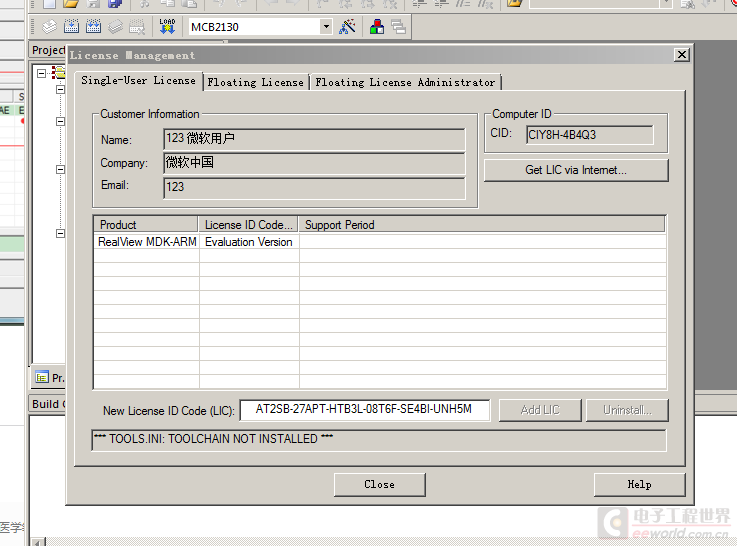Click the Manage multi-project workspace icon
Image resolution: width=737 pixels, height=546 pixels.
[399, 27]
